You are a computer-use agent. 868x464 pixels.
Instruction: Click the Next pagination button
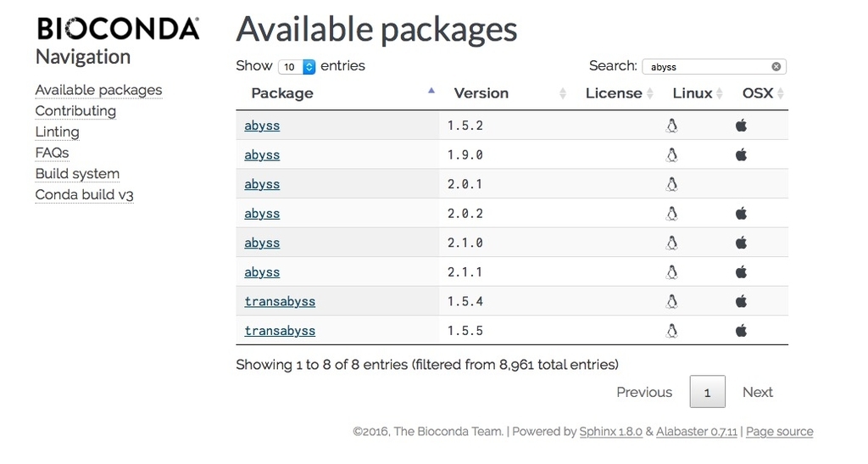point(757,392)
